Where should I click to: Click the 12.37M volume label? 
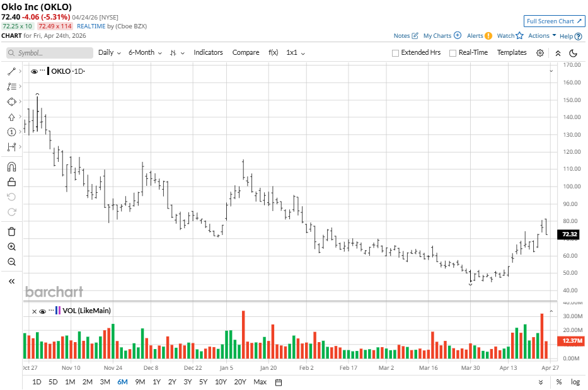pyautogui.click(x=571, y=340)
